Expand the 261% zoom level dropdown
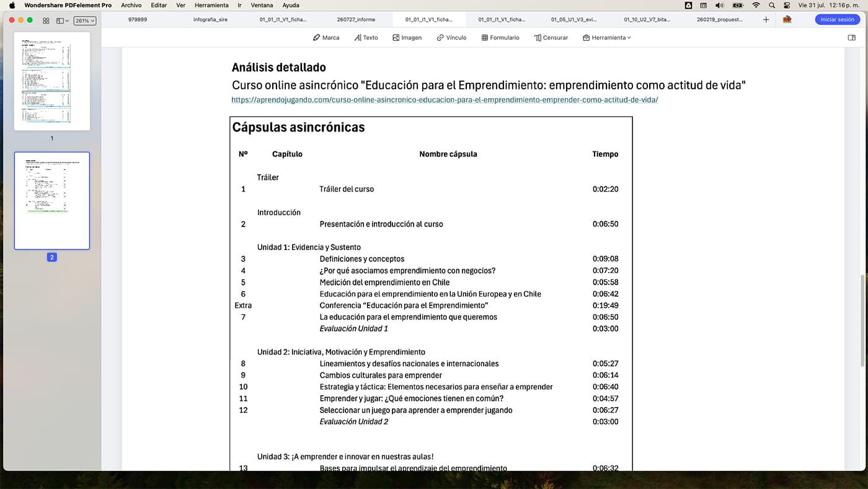Image resolution: width=868 pixels, height=489 pixels. click(x=85, y=20)
